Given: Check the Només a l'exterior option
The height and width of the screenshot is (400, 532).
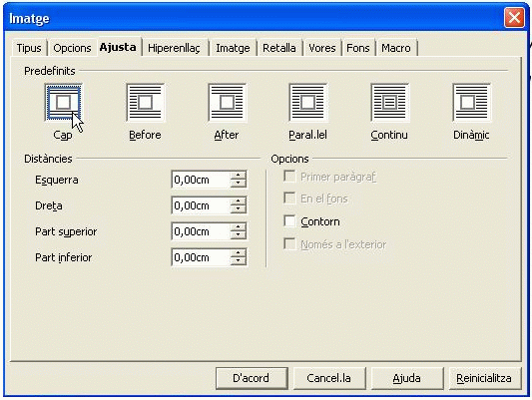Looking at the screenshot, I should tap(289, 244).
